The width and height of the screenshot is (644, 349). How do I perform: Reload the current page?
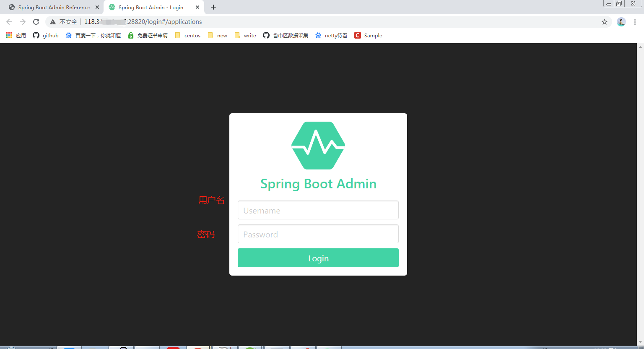pyautogui.click(x=36, y=22)
